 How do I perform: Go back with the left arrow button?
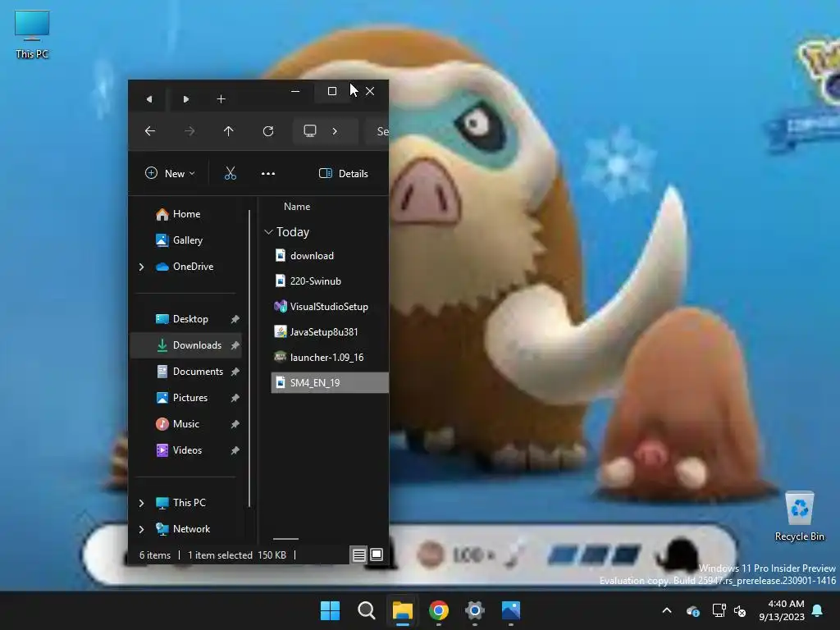click(x=150, y=130)
